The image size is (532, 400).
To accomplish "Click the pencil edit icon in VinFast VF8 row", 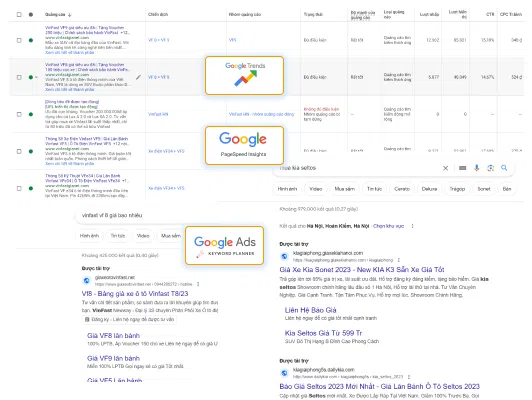I will [138, 77].
